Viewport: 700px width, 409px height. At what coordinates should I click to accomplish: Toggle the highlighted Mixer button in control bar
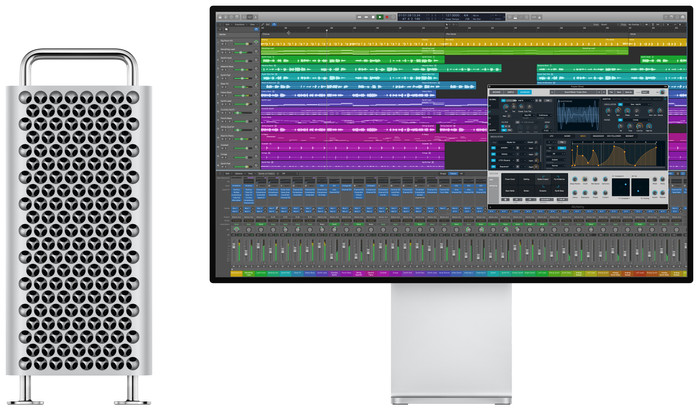tap(250, 17)
